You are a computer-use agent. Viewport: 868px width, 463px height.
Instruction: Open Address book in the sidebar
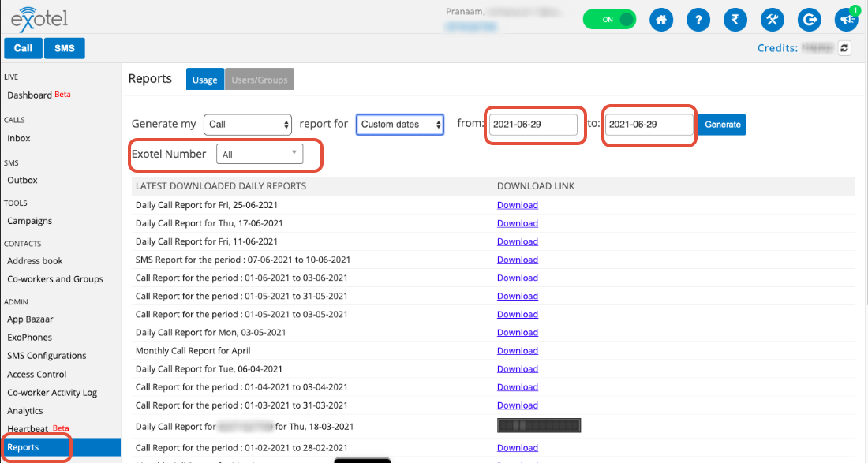(x=35, y=261)
